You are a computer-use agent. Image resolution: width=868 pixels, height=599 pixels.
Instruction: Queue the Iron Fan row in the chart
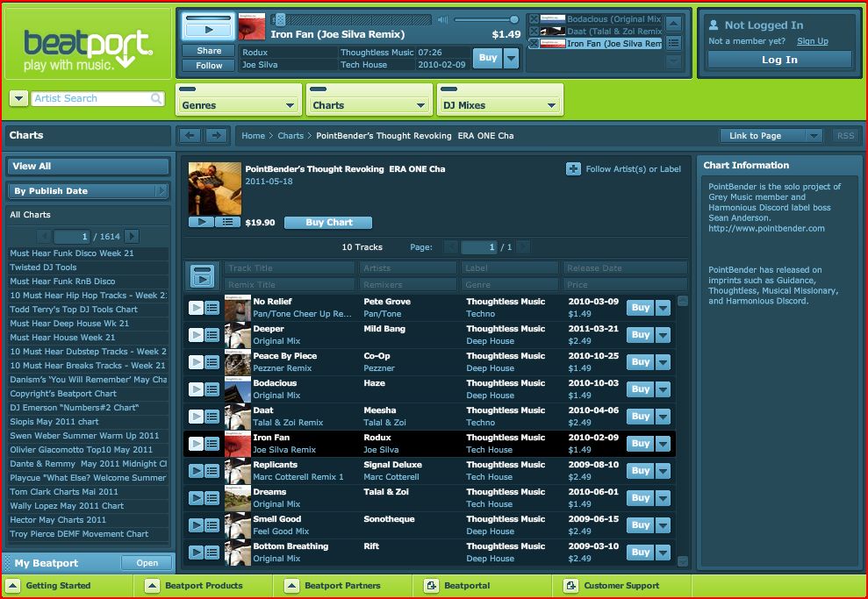coord(212,444)
